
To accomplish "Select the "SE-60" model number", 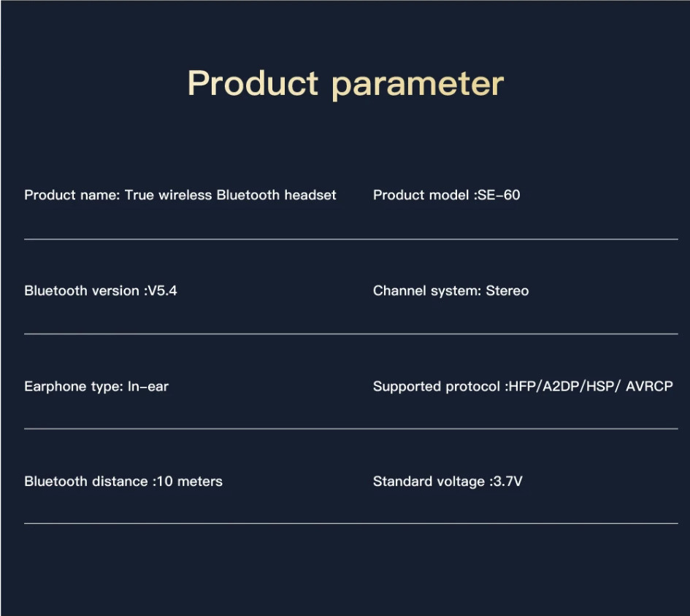I will coord(499,195).
